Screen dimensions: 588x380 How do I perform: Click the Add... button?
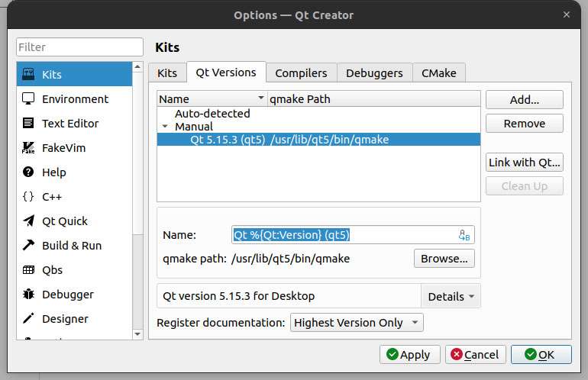(x=524, y=100)
